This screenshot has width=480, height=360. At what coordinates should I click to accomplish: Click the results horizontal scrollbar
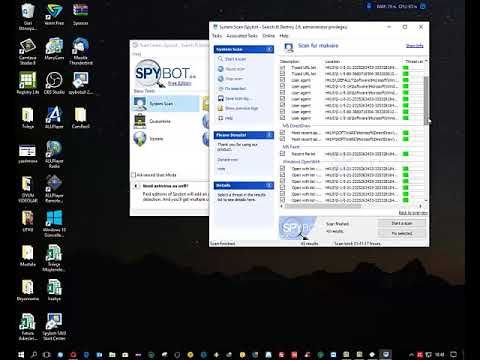click(323, 206)
